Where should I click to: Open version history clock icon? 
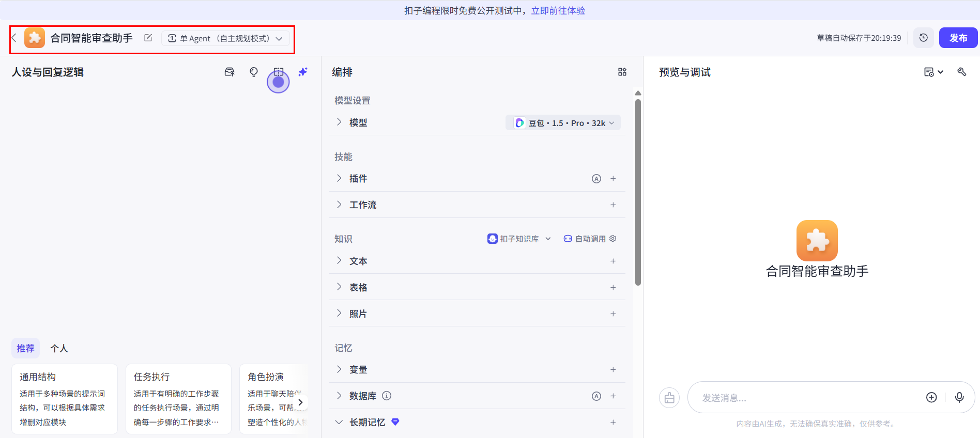(924, 38)
